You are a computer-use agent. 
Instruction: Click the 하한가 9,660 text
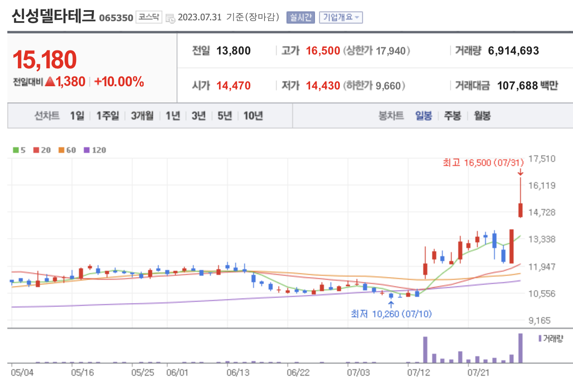click(374, 86)
